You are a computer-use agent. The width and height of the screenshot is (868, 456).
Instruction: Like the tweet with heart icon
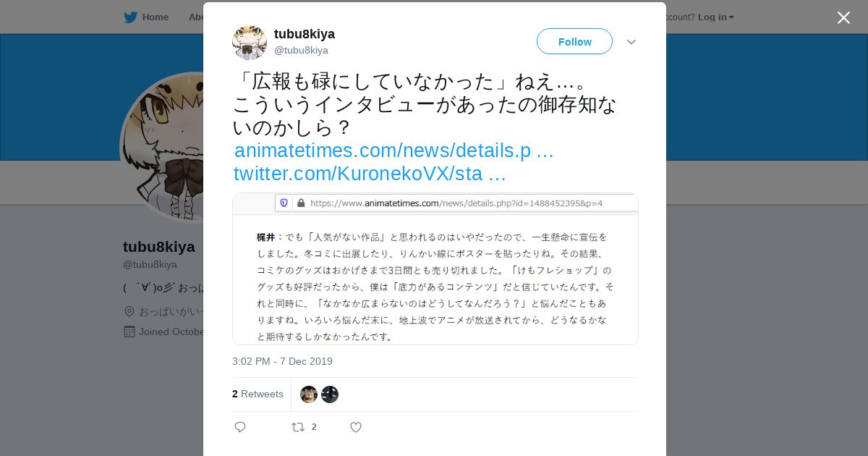pos(355,427)
